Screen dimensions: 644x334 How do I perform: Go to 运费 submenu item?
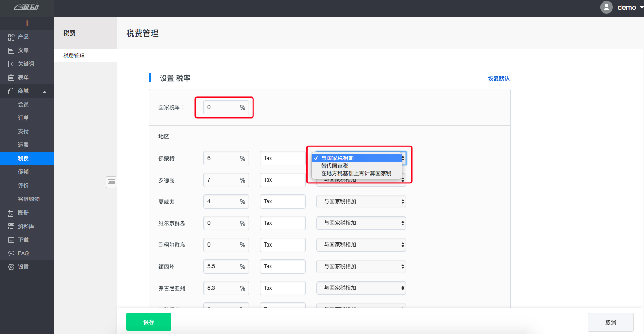23,145
